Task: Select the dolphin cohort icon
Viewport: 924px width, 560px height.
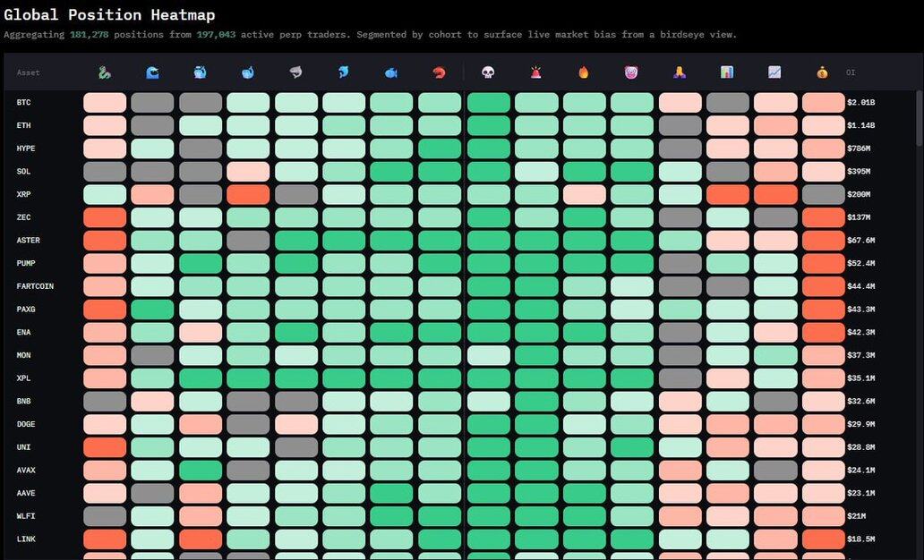Action: coord(344,72)
